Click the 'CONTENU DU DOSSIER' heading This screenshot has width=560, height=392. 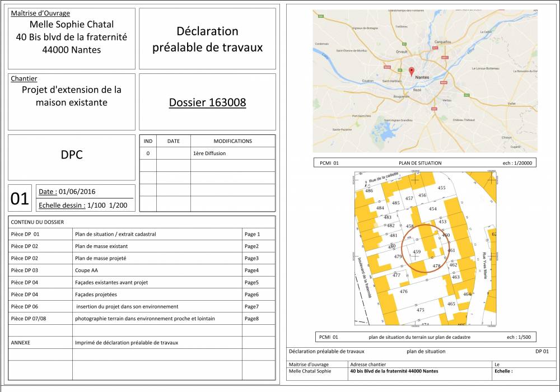tap(37, 222)
